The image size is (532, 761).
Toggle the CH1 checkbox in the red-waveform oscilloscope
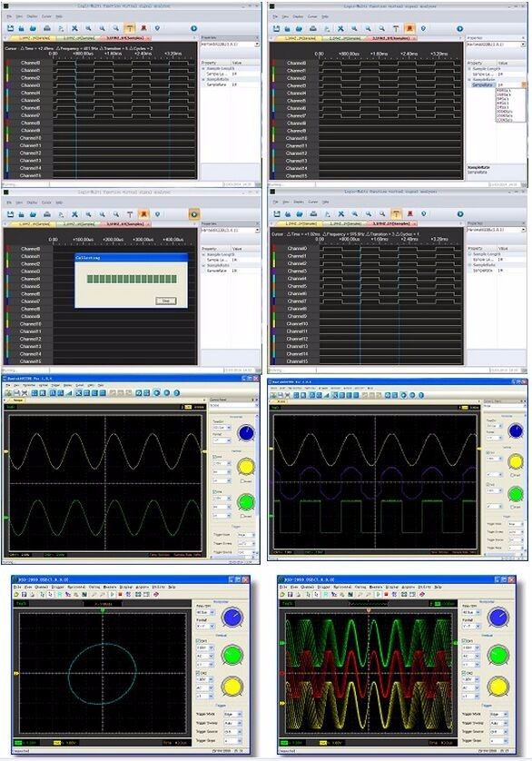coord(464,640)
